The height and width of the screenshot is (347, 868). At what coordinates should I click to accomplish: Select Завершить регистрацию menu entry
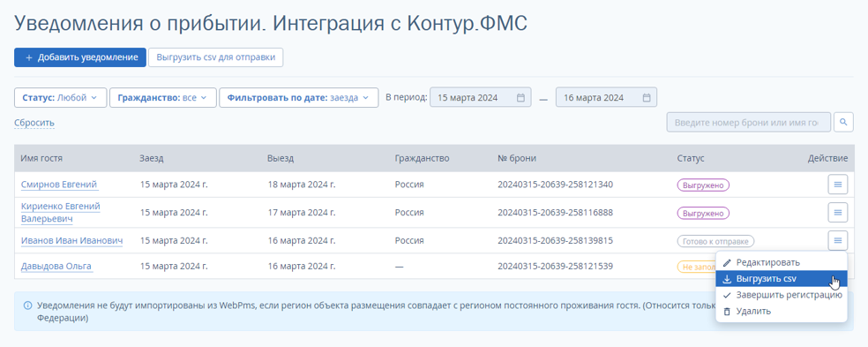point(781,295)
